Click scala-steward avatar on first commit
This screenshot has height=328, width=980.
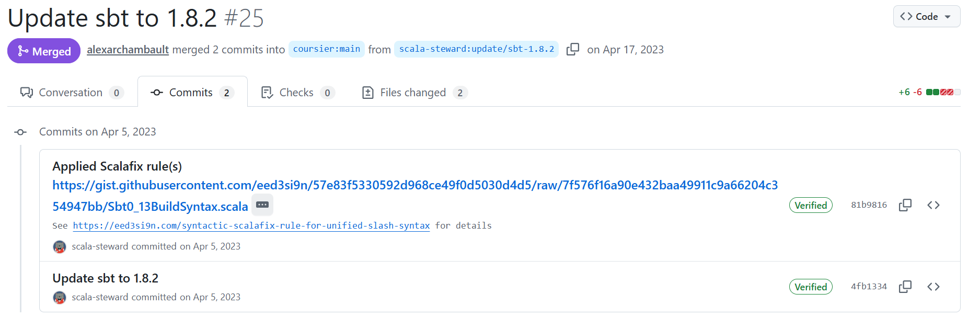pos(60,246)
